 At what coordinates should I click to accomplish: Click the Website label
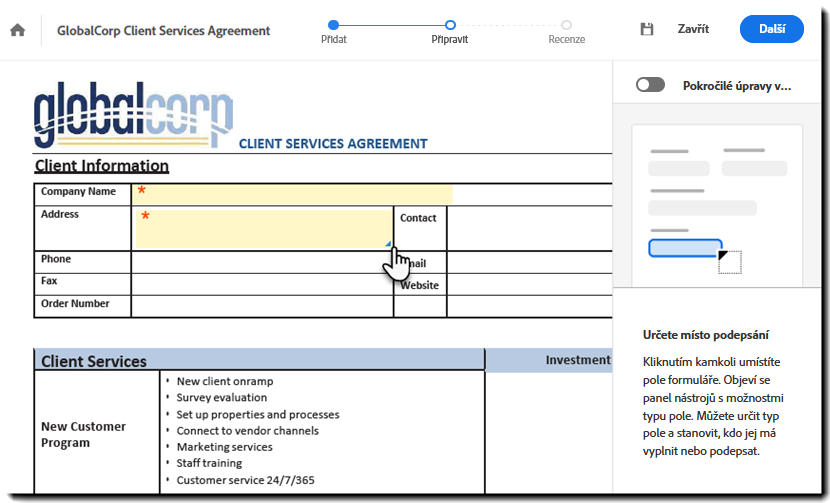tap(419, 285)
